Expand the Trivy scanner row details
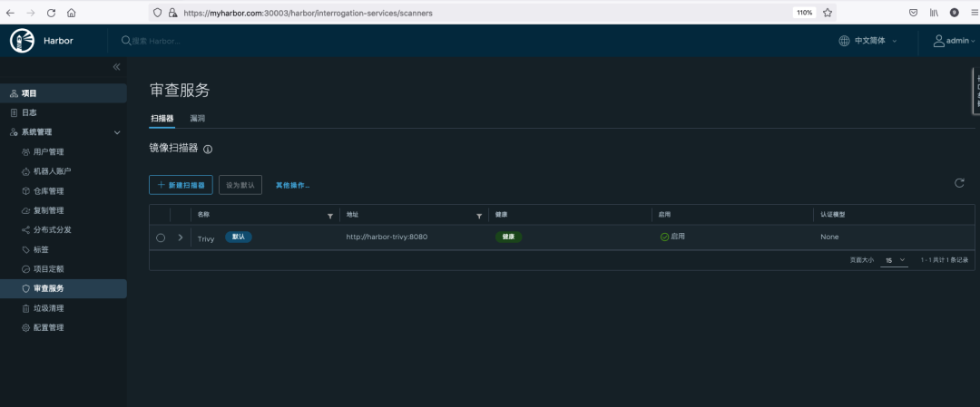Viewport: 980px width, 407px height. (181, 237)
